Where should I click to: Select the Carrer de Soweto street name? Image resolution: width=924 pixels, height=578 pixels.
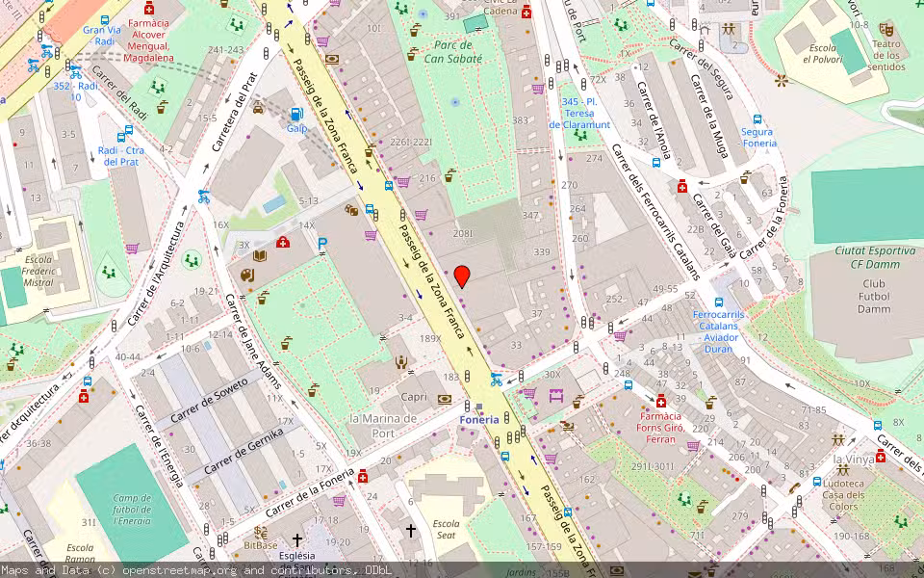[209, 401]
